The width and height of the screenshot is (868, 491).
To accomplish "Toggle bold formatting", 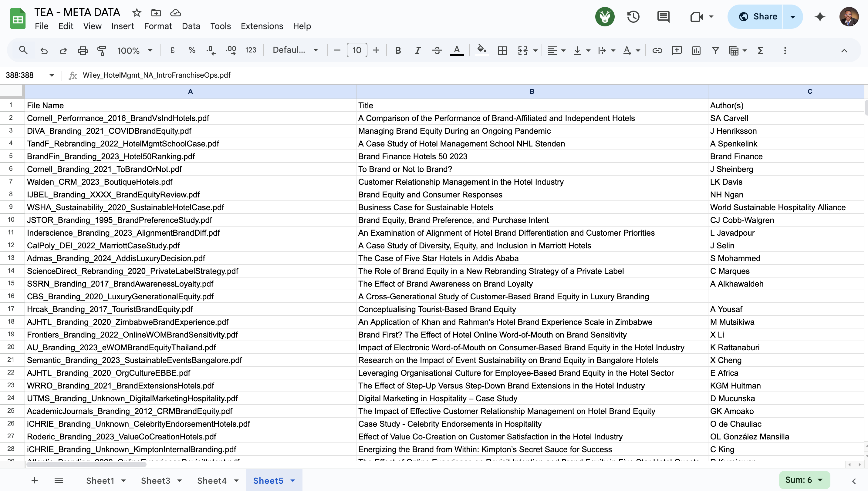I will (x=398, y=50).
